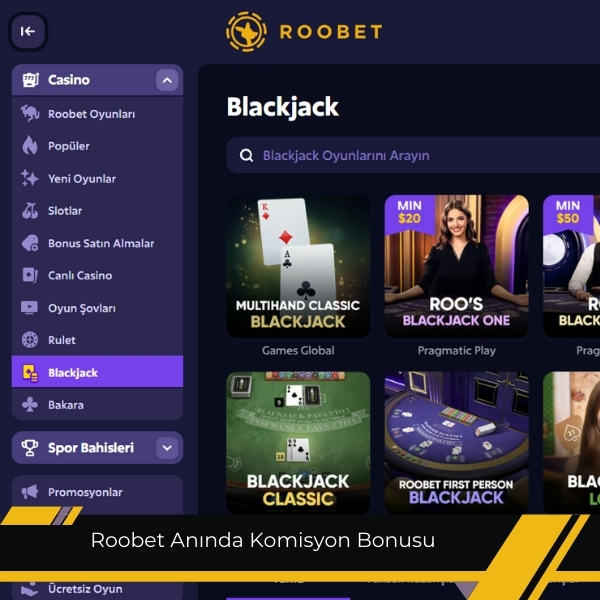Choose the Slotlar cherry icon
Screen dimensions: 600x600
tap(30, 210)
